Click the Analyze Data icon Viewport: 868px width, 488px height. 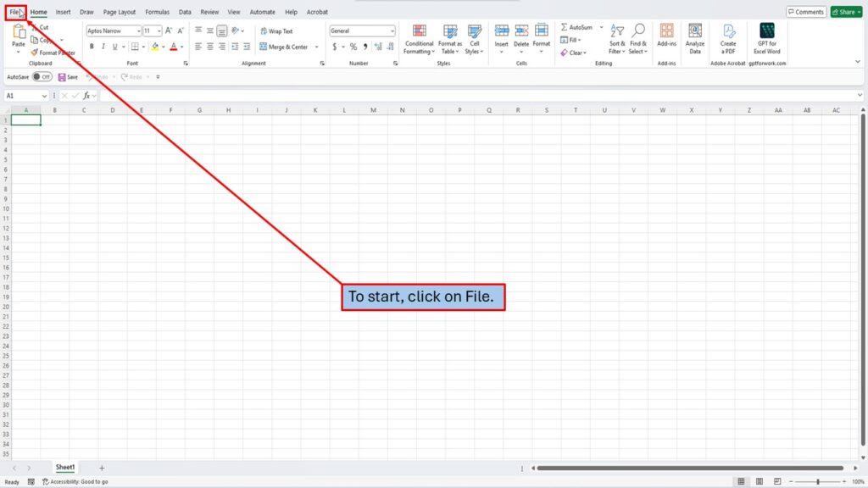point(695,39)
